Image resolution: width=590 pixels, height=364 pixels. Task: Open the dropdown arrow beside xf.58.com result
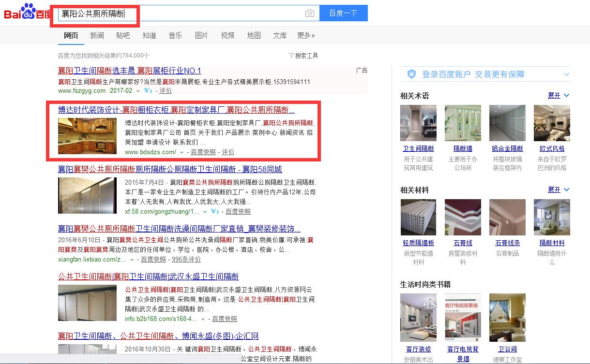[205, 212]
